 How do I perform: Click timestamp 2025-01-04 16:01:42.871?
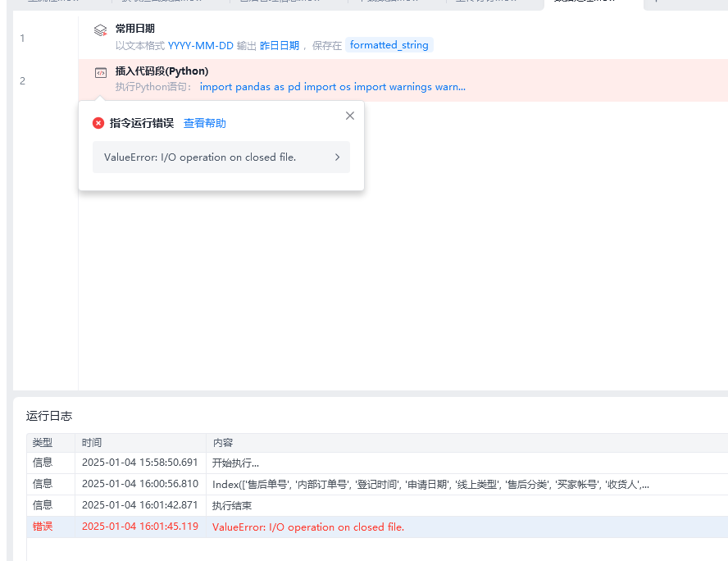[x=139, y=505]
